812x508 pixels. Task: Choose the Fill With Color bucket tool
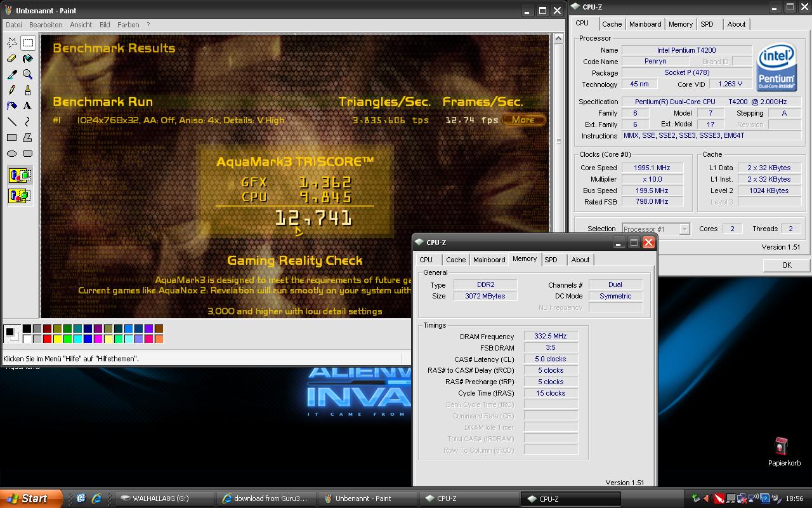[28, 58]
